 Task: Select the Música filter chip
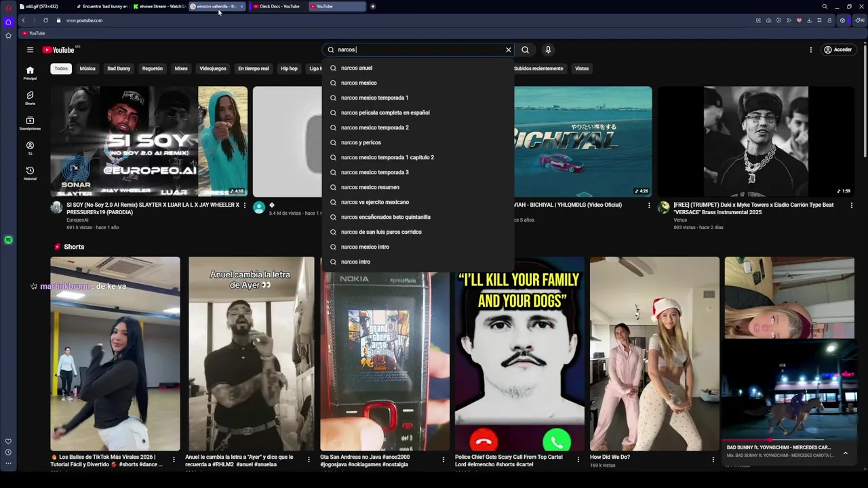87,68
